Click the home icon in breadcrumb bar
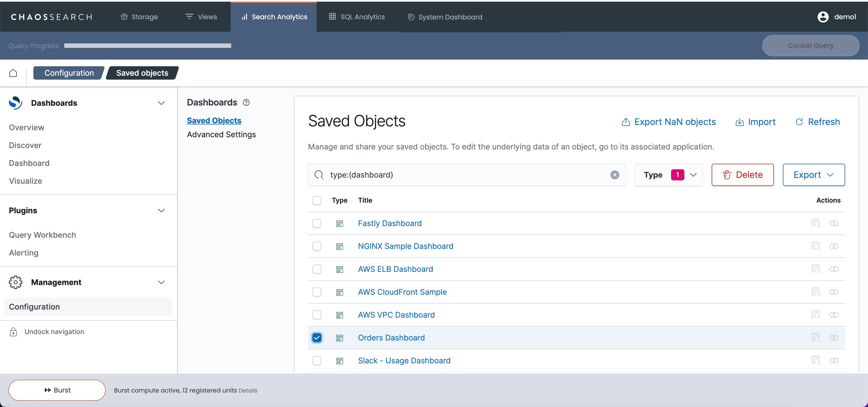This screenshot has height=407, width=868. pos(13,73)
